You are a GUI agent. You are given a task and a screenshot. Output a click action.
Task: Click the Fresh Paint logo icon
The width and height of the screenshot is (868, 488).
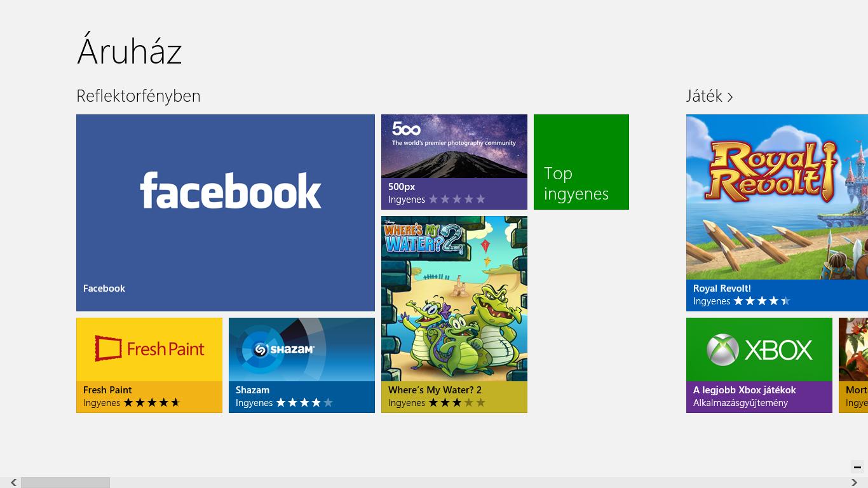click(107, 348)
